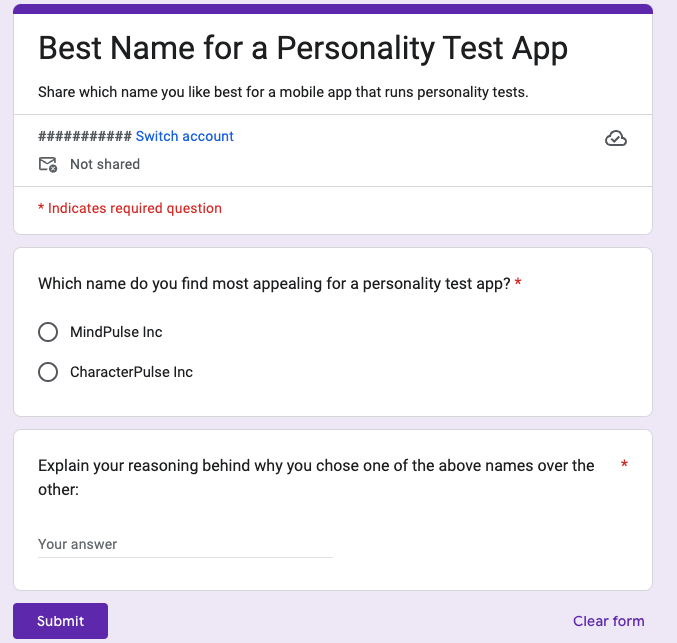677x643 pixels.
Task: Submit the form with Submit button
Action: coord(60,621)
